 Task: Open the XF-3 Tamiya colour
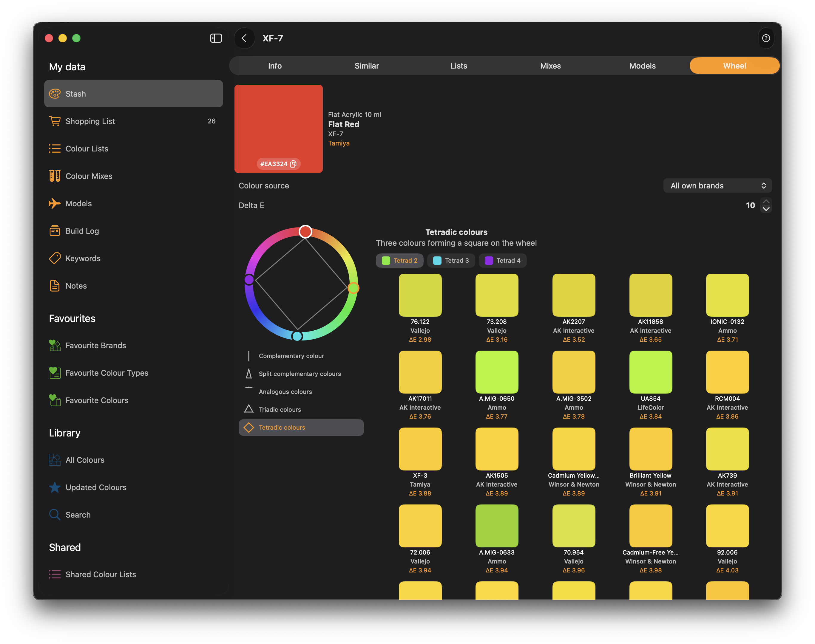420,449
